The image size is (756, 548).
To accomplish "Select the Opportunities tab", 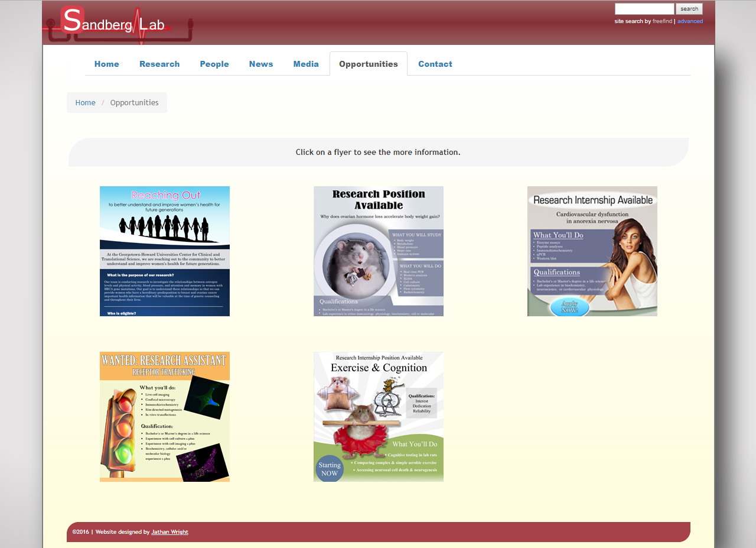I will 368,64.
